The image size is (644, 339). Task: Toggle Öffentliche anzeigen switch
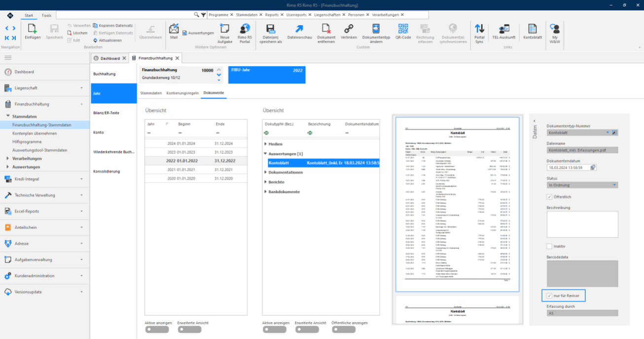click(x=343, y=330)
